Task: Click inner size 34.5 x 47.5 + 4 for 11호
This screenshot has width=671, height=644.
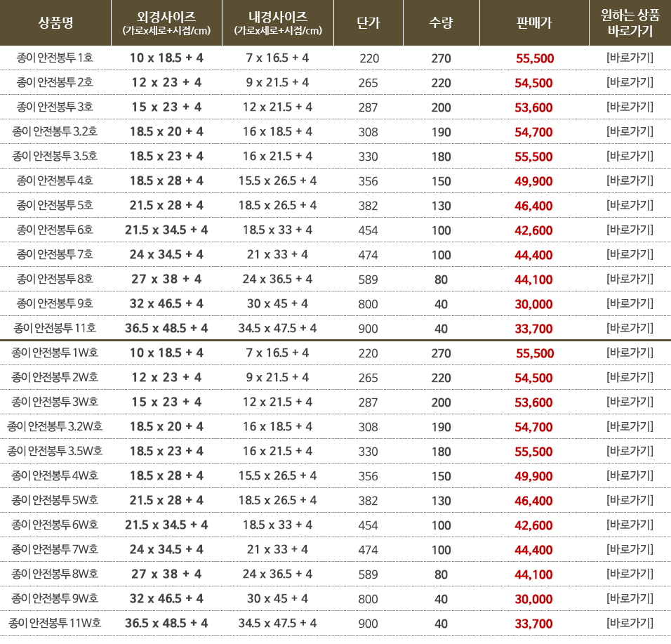Action: pyautogui.click(x=278, y=328)
